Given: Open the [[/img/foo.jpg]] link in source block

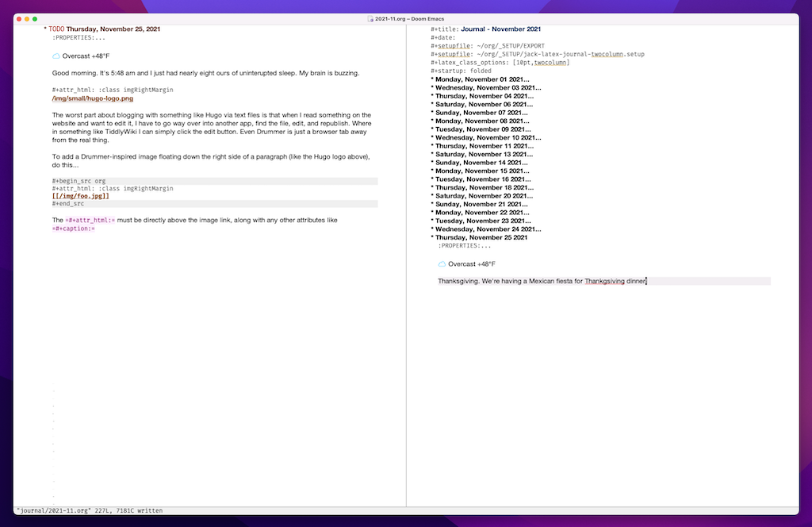Looking at the screenshot, I should 81,196.
